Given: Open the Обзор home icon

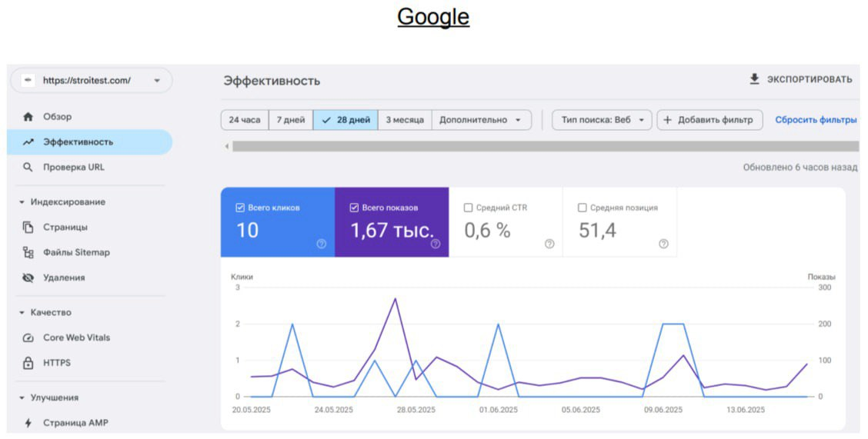Looking at the screenshot, I should tap(28, 117).
